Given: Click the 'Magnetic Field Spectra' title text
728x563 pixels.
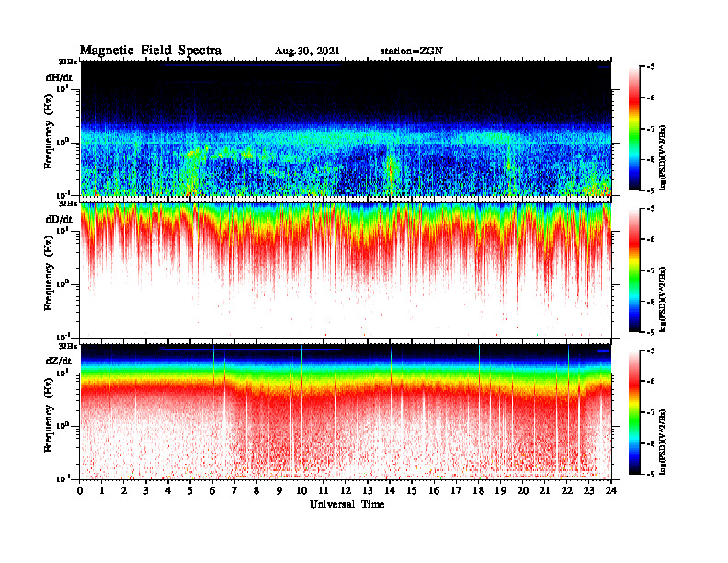Looking at the screenshot, I should [x=151, y=51].
